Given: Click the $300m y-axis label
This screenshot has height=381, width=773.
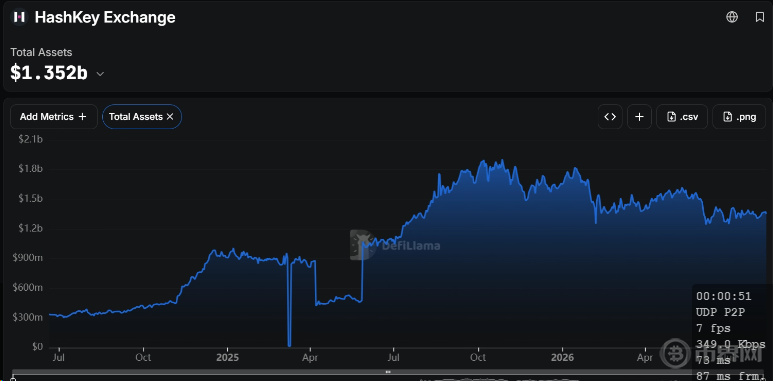Looking at the screenshot, I should [x=29, y=318].
